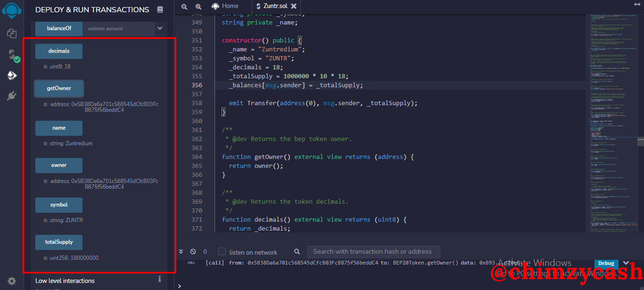The image size is (644, 290).
Task: Zoom out the editor font
Action: pyautogui.click(x=184, y=6)
